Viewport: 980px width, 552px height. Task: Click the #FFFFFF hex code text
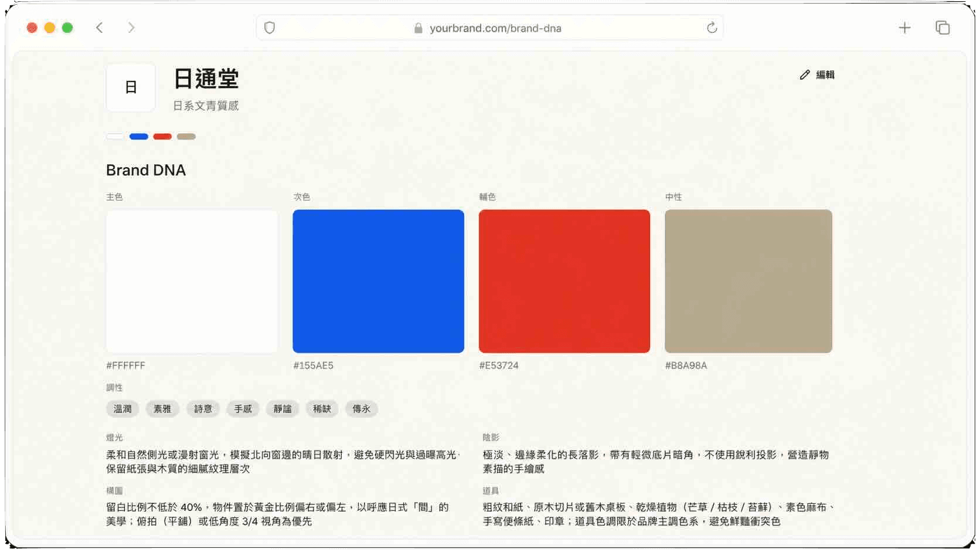[125, 365]
